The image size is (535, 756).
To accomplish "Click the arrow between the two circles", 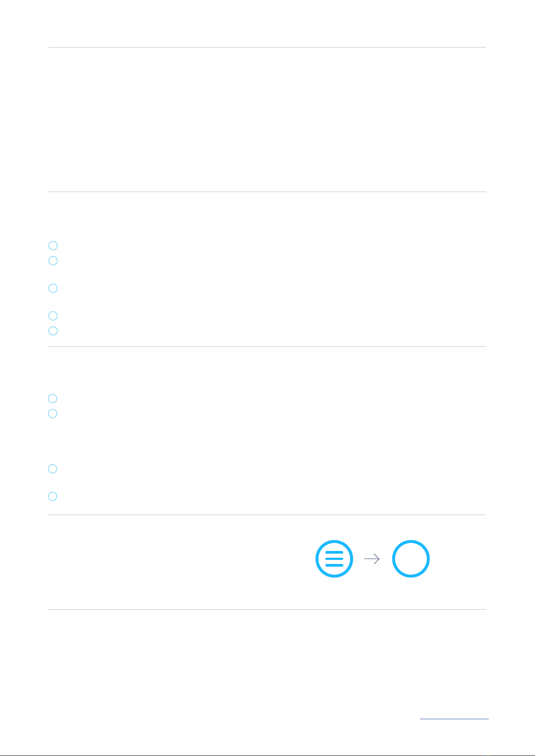I will [x=372, y=559].
